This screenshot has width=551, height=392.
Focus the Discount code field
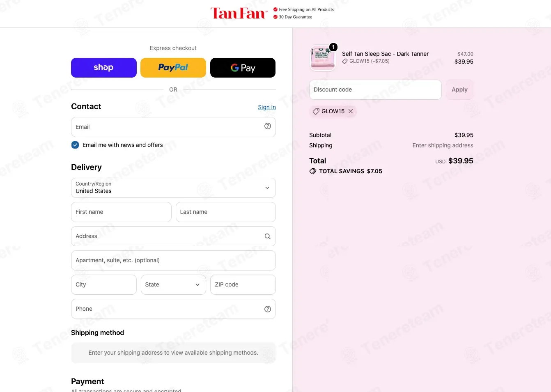pos(375,89)
